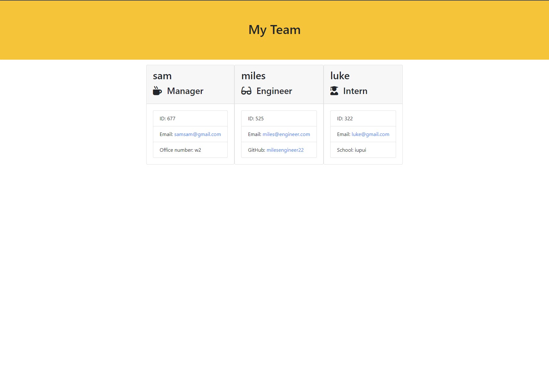Click the ID: 322 row

tap(363, 118)
